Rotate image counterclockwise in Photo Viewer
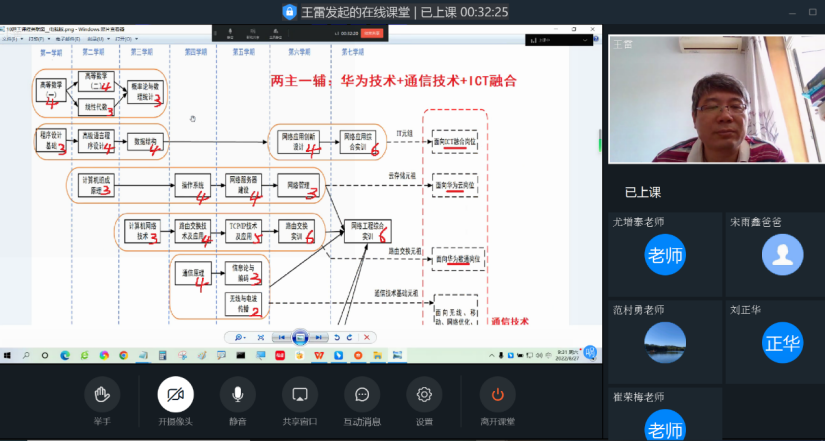The width and height of the screenshot is (825, 441). point(337,337)
